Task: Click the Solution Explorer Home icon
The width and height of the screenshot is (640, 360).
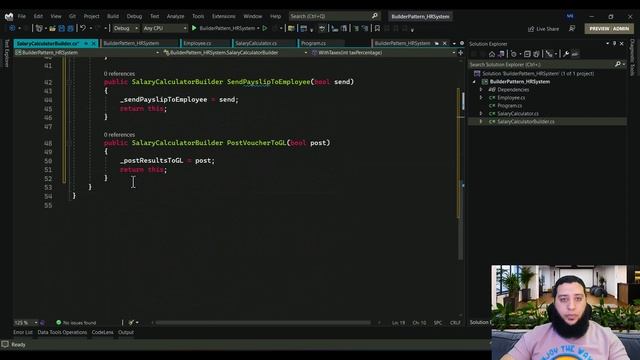Action: (492, 54)
